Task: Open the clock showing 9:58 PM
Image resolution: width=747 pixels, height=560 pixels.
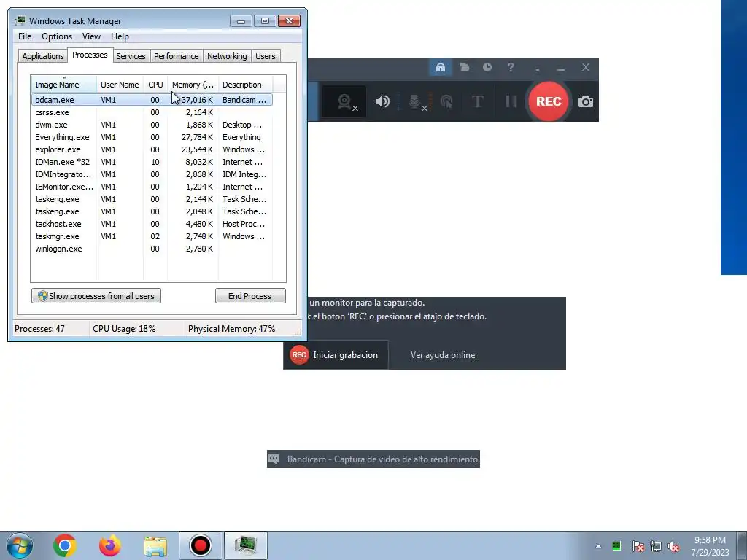Action: click(710, 546)
